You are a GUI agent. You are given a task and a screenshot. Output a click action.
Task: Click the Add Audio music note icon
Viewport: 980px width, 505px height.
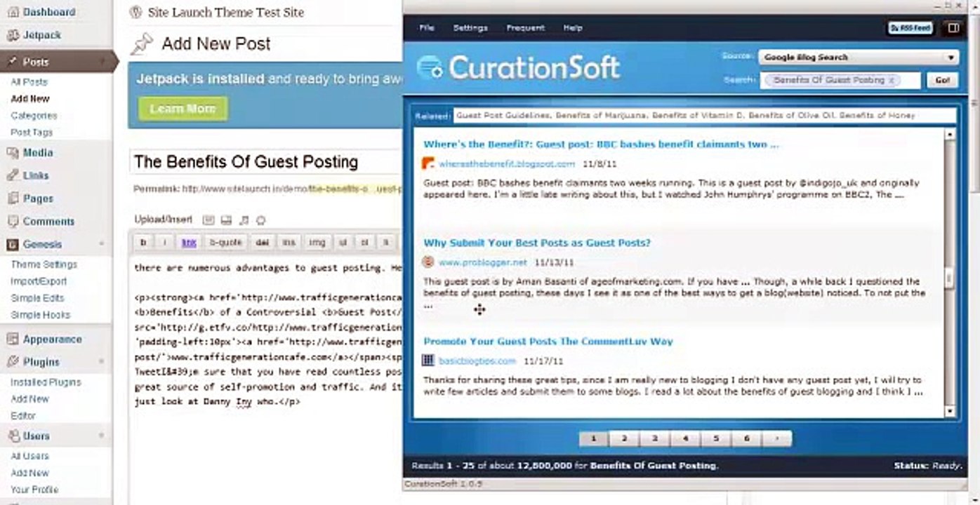point(244,220)
